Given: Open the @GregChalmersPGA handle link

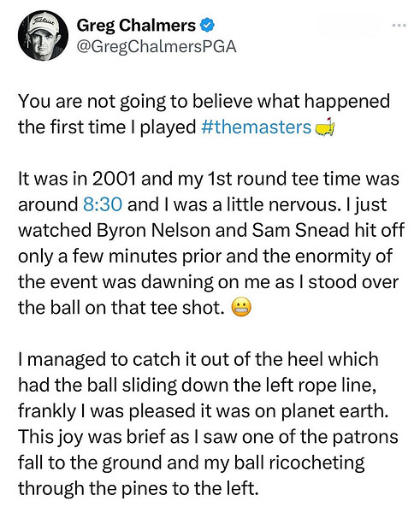Looking at the screenshot, I should click(157, 47).
